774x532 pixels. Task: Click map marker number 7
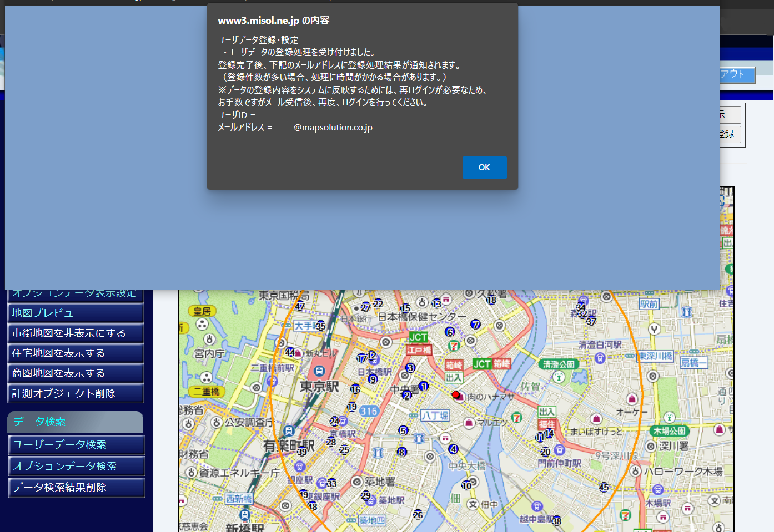[475, 324]
